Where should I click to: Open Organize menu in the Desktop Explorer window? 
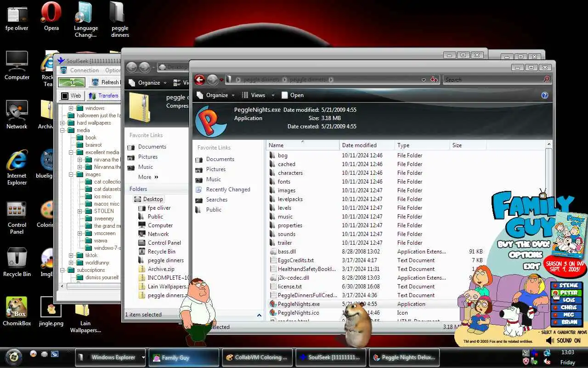click(147, 83)
